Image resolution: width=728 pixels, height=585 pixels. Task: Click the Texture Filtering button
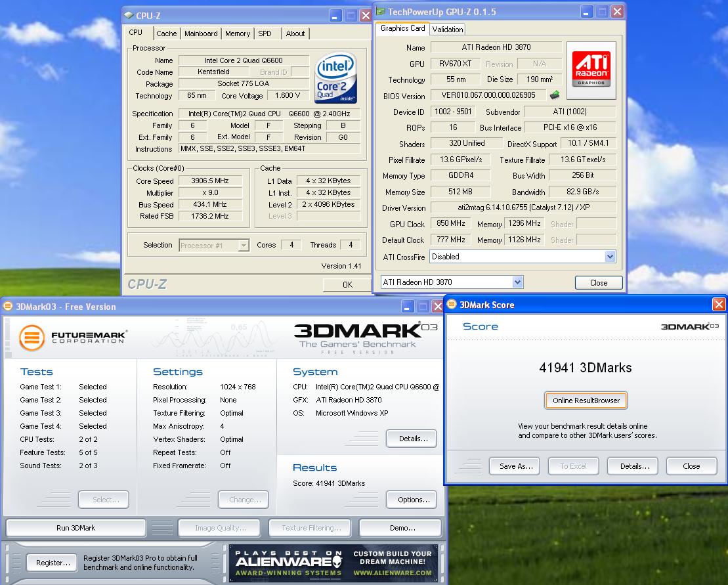click(x=310, y=528)
